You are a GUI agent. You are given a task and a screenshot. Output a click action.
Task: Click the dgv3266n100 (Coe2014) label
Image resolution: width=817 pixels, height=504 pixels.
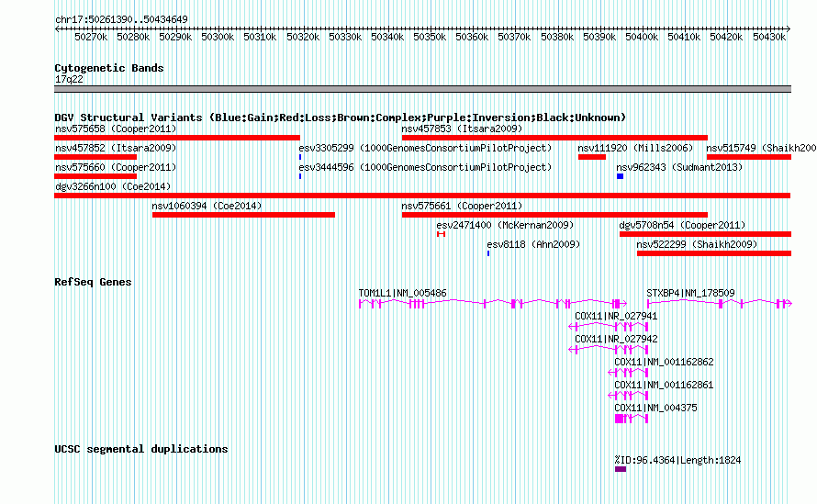[x=113, y=186]
